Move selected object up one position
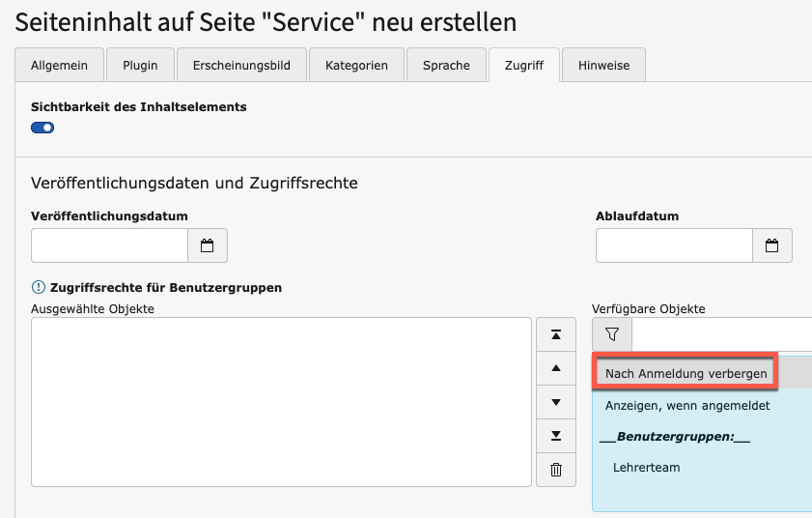Screen dimensions: 812x518 (556, 368)
